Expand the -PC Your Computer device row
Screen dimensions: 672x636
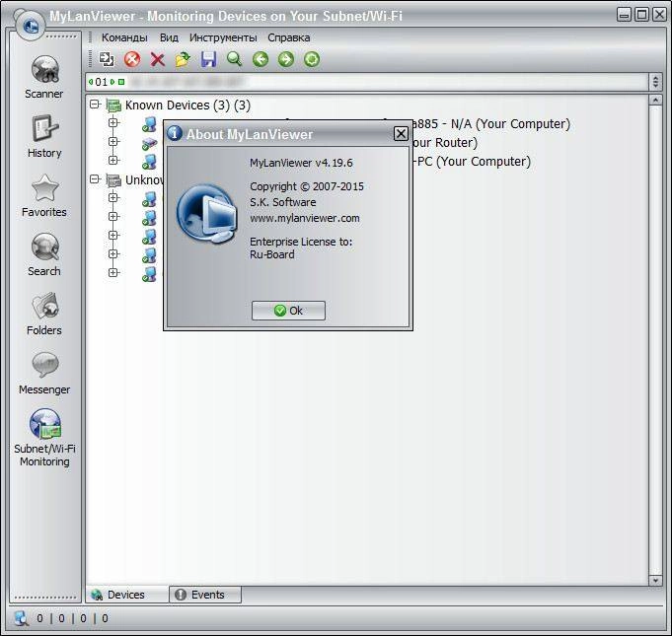[x=113, y=160]
